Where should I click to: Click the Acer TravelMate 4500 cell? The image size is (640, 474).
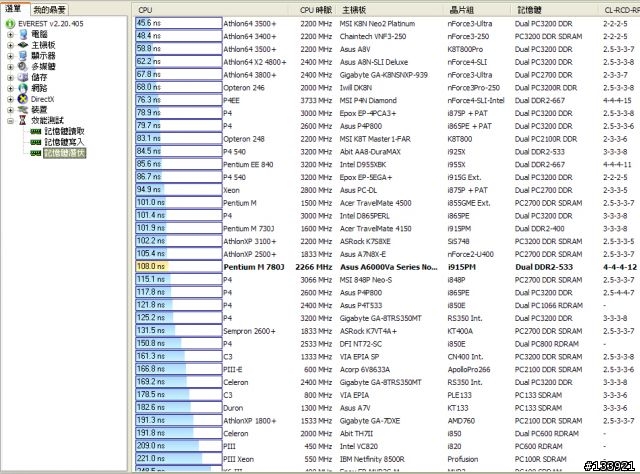(376, 203)
